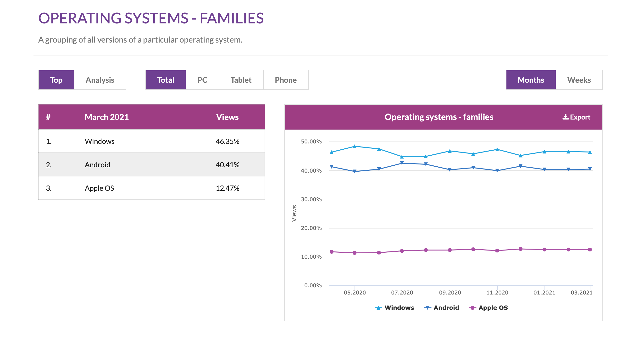Click the Export download icon

pyautogui.click(x=565, y=117)
